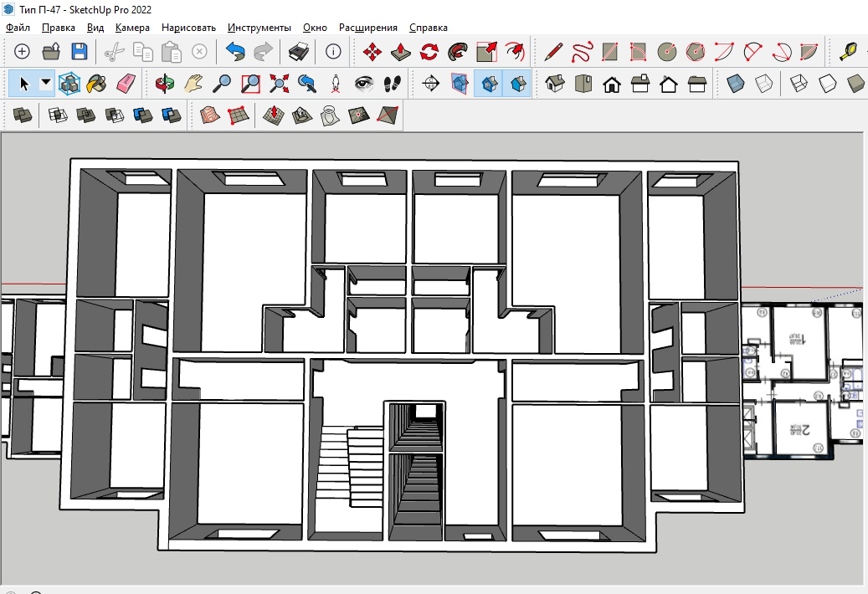Image resolution: width=868 pixels, height=594 pixels.
Task: Save the model using the floppy disk icon
Action: 80,51
